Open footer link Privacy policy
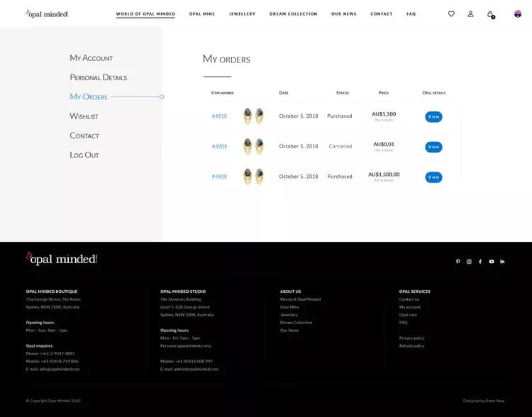 tap(411, 338)
